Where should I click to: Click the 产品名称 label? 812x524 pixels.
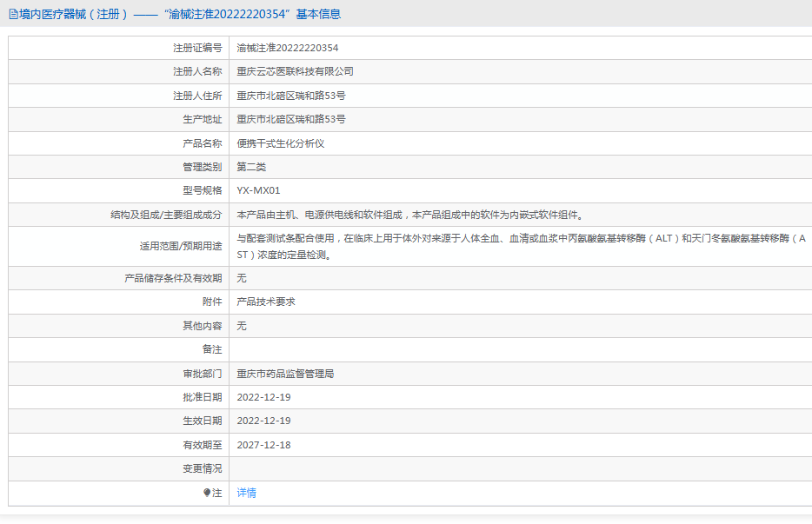[x=203, y=143]
